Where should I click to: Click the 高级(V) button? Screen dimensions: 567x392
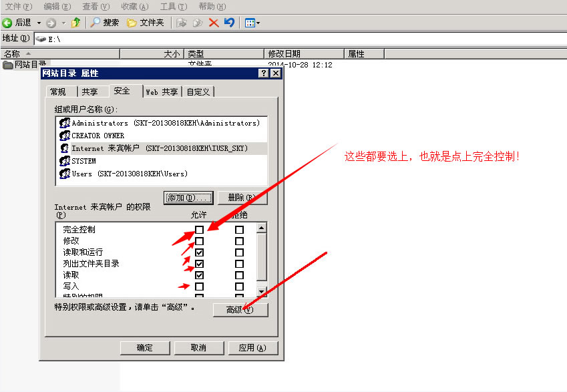(x=240, y=310)
